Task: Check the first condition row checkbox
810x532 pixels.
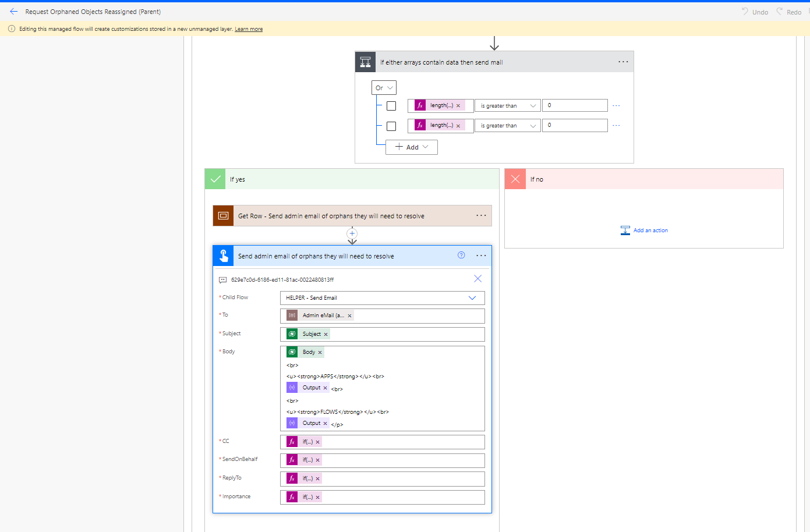Action: (x=391, y=105)
